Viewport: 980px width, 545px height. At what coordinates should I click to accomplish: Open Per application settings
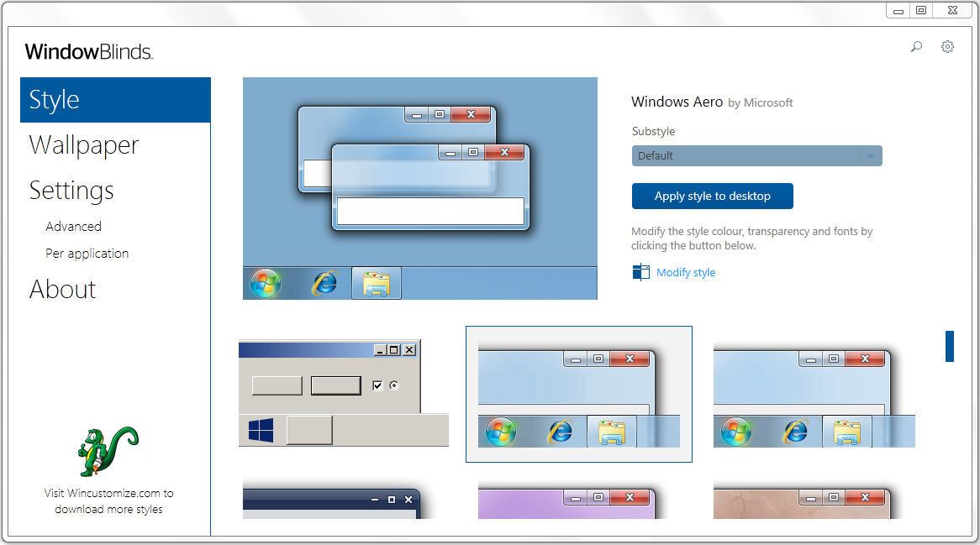click(87, 253)
